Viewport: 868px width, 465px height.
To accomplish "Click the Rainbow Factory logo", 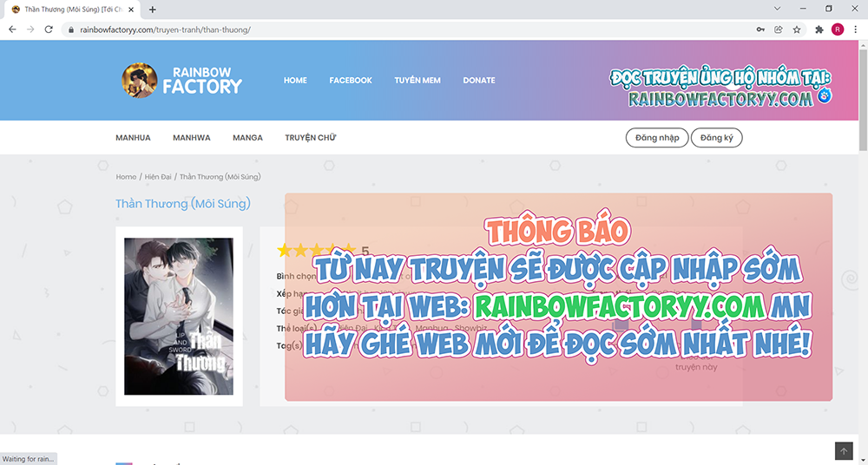I will point(182,81).
